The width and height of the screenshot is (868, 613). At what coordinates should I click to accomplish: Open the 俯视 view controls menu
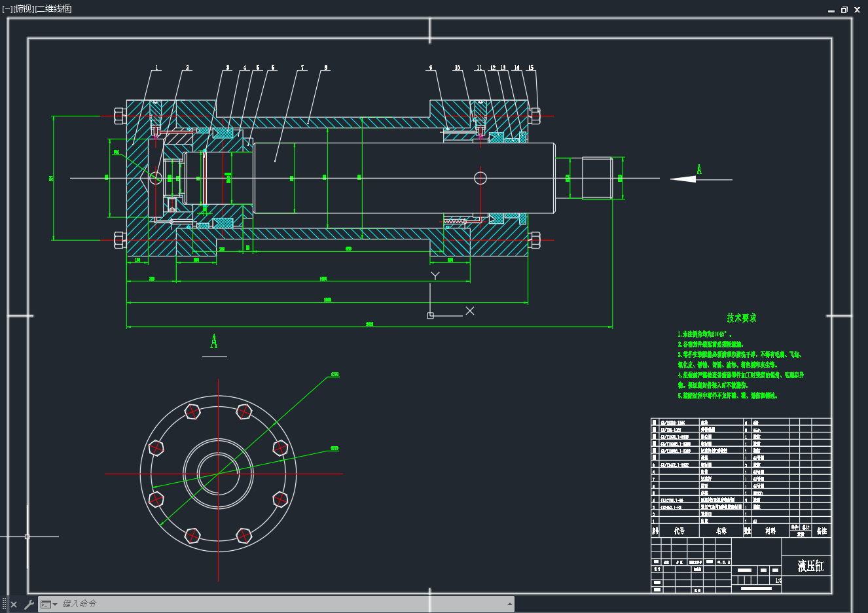click(23, 9)
